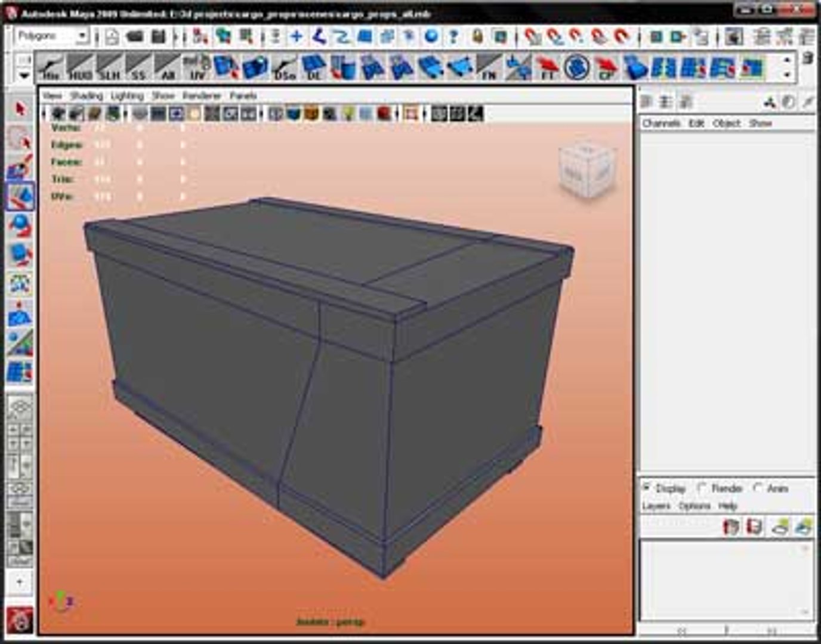Open the Channels menu in Channel Box
821x644 pixels.
pyautogui.click(x=661, y=123)
